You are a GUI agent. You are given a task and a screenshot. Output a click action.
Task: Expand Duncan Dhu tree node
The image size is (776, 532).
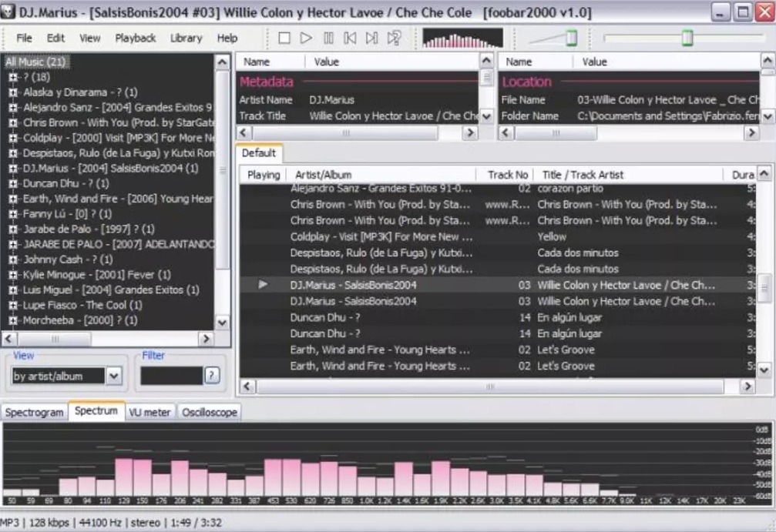[13, 183]
